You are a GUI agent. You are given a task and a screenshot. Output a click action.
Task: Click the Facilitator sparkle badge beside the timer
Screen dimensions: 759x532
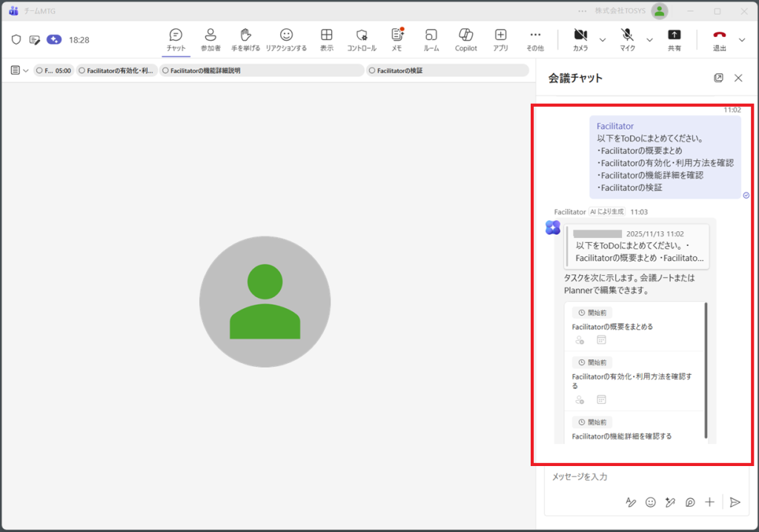pyautogui.click(x=54, y=39)
